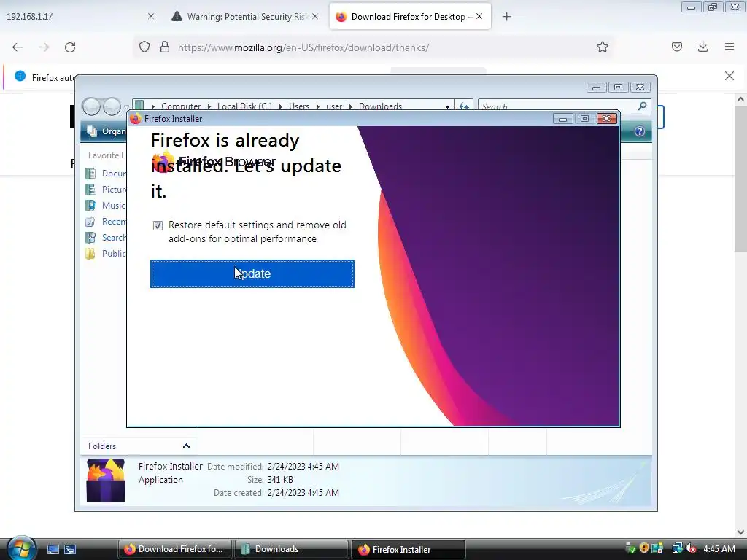Dismiss the Firefox notification bar
Image resolution: width=747 pixels, height=560 pixels.
pyautogui.click(x=729, y=76)
